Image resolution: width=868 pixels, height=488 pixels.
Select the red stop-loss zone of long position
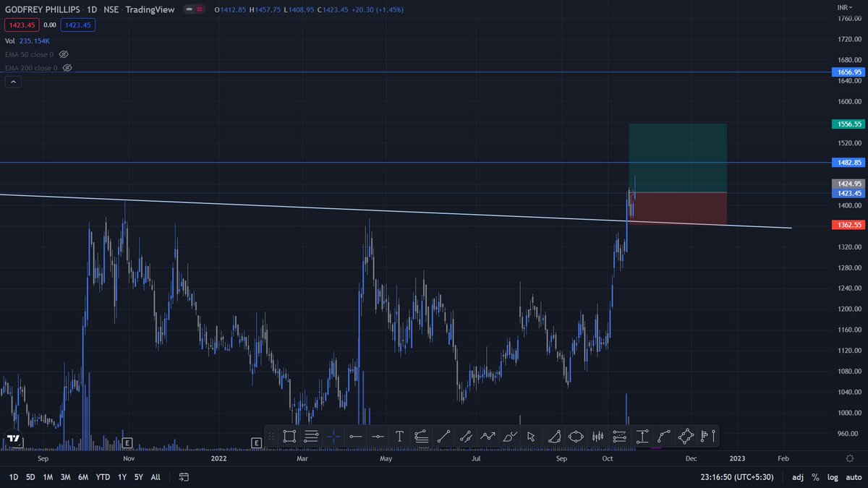click(677, 208)
